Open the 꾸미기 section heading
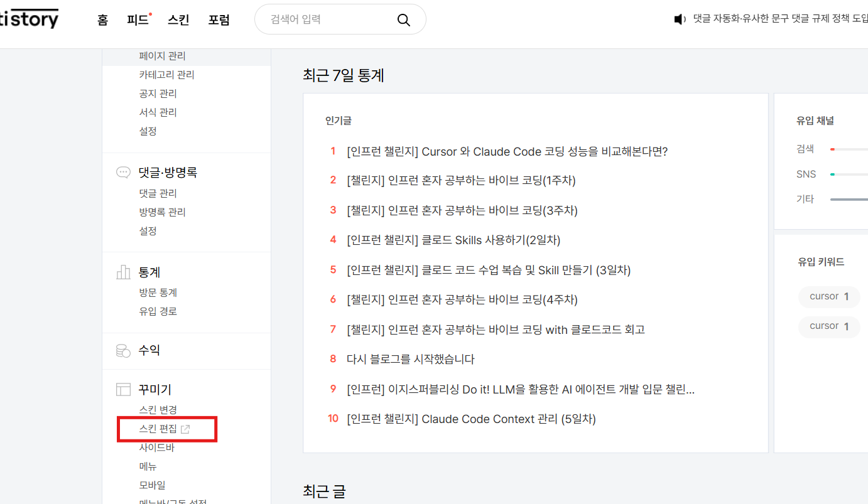 click(x=155, y=390)
